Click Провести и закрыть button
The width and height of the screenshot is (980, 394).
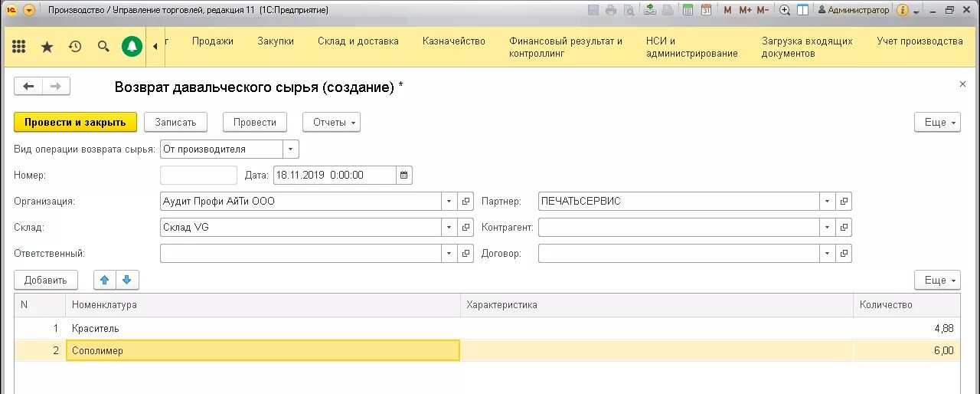click(75, 122)
